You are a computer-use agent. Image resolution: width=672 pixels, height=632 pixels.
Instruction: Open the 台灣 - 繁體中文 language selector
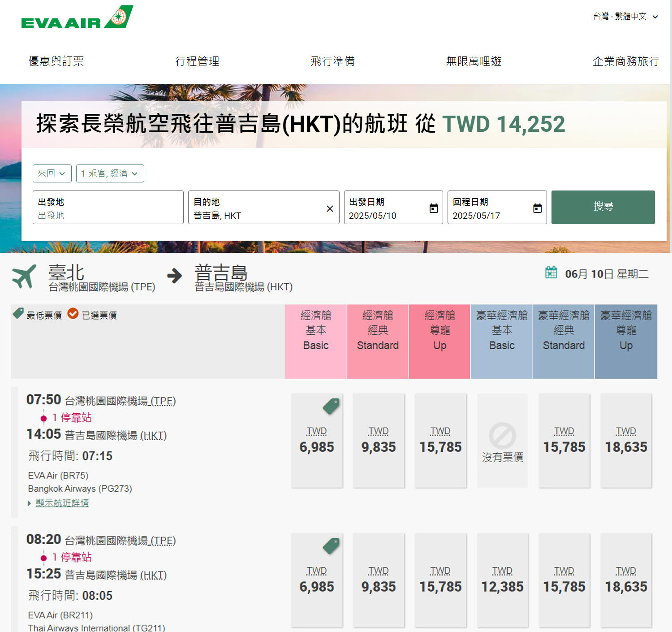coord(626,17)
